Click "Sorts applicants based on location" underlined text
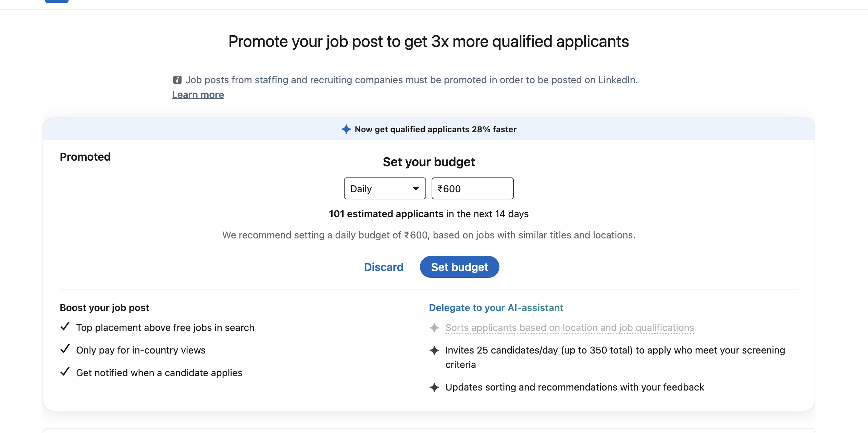This screenshot has height=433, width=868. pos(569,328)
